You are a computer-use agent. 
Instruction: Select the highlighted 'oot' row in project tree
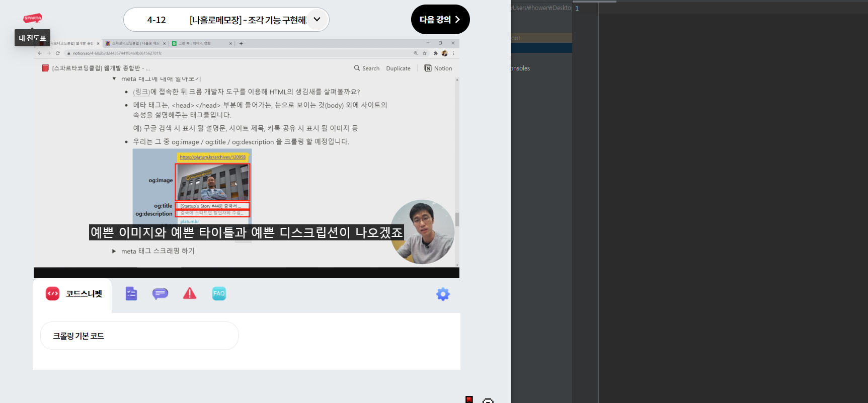pos(541,38)
